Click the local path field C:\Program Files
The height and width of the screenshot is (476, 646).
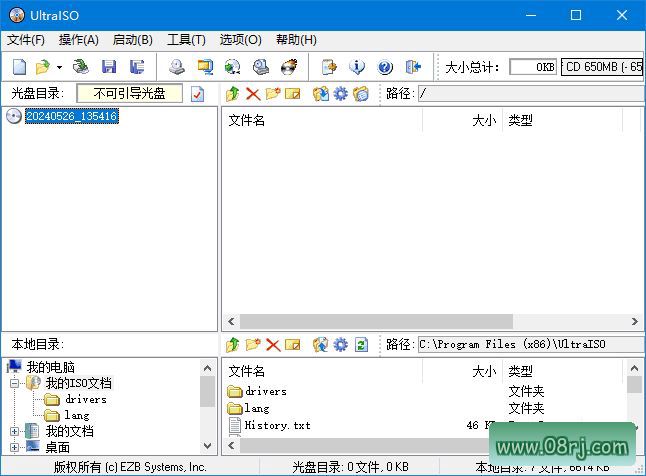pos(531,345)
